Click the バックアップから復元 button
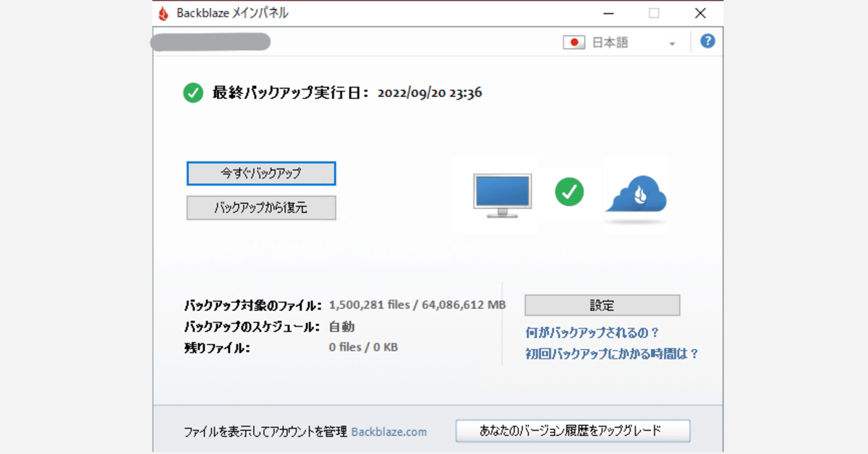The height and width of the screenshot is (454, 868). (261, 207)
